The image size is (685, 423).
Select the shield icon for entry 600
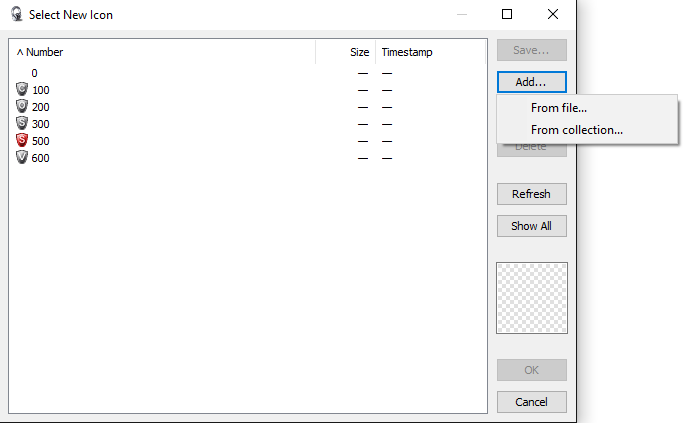tap(22, 157)
